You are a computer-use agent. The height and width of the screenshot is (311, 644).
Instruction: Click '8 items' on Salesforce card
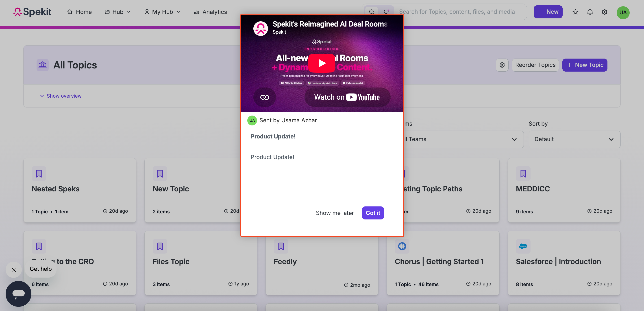pos(524,285)
